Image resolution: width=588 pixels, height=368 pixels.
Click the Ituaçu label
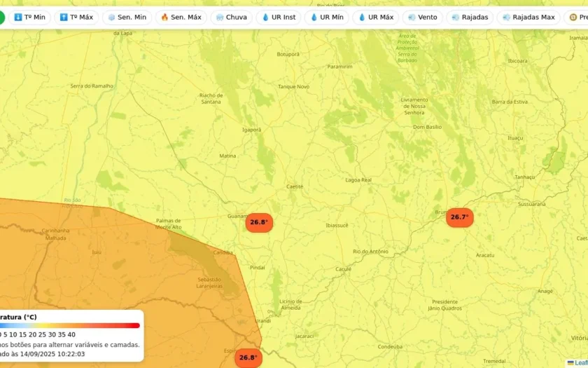[515, 138]
